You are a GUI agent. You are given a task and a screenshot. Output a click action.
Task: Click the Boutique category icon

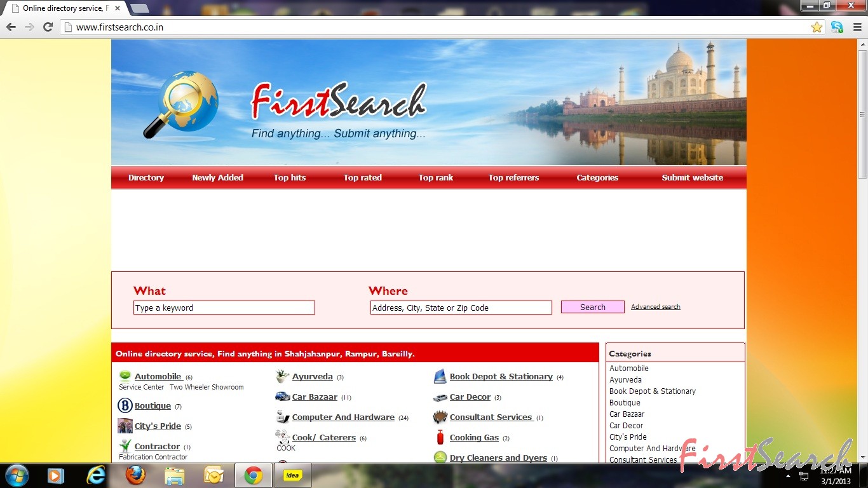[125, 405]
